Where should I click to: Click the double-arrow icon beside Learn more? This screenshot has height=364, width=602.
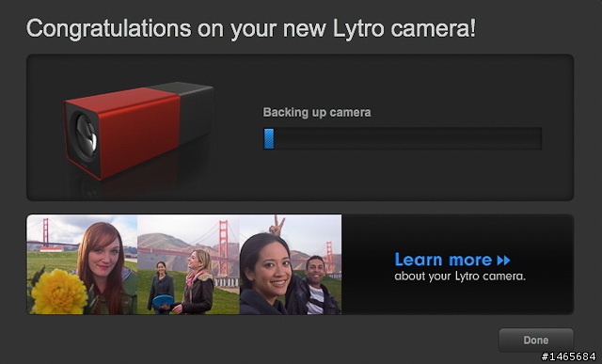504,261
